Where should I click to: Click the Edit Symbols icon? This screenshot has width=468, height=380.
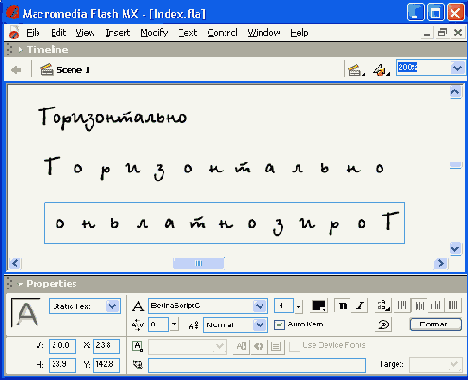point(381,70)
